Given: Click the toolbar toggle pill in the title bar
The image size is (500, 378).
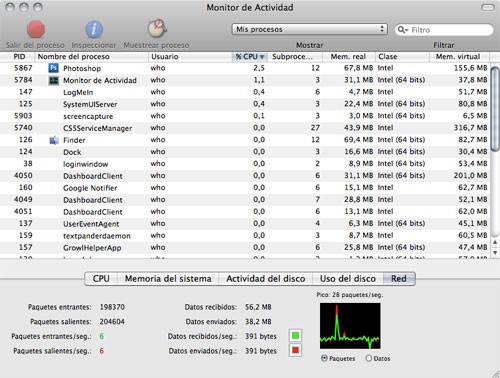Looking at the screenshot, I should (x=488, y=7).
